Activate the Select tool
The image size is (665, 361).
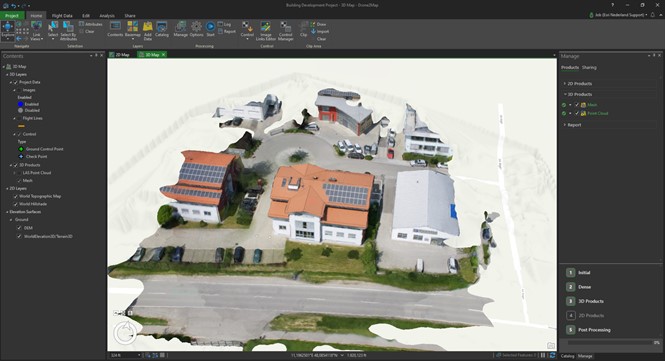[x=53, y=31]
